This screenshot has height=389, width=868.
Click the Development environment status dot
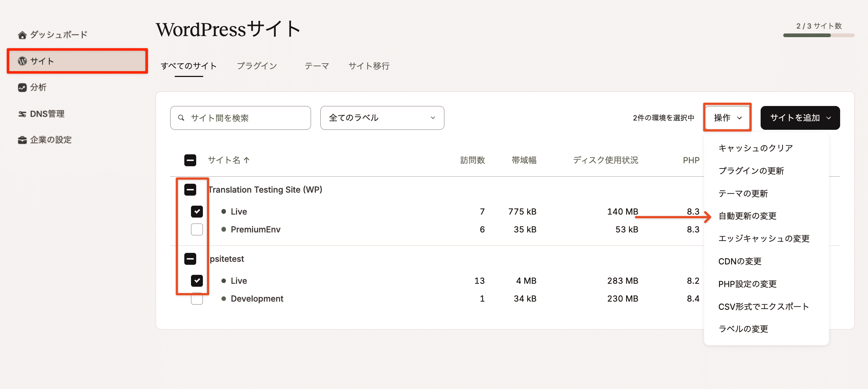click(x=223, y=299)
